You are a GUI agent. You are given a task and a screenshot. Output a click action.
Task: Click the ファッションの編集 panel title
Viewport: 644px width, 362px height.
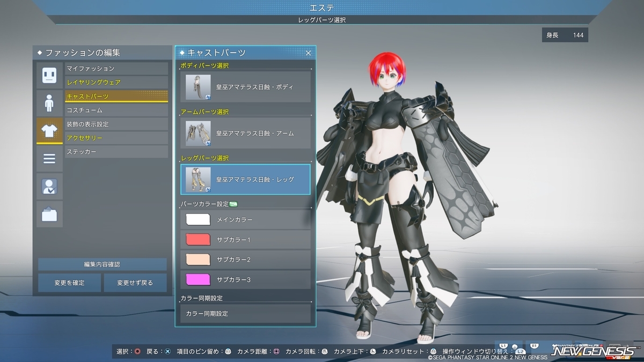click(x=83, y=53)
